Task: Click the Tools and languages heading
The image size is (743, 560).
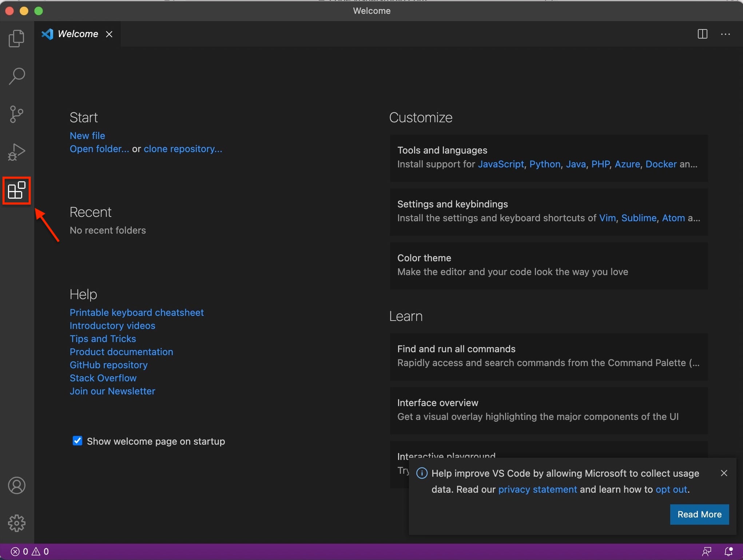Action: tap(442, 150)
